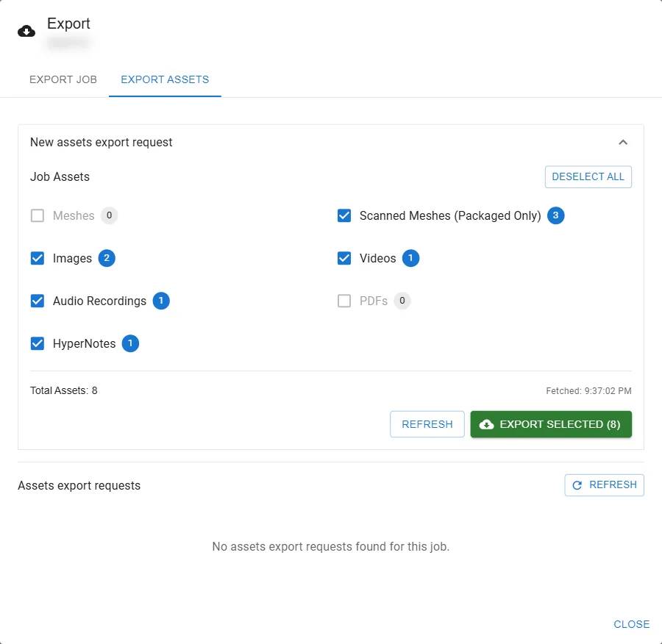The height and width of the screenshot is (644, 662).
Task: Click the refresh arrow icon in Assets export requests
Action: click(577, 485)
